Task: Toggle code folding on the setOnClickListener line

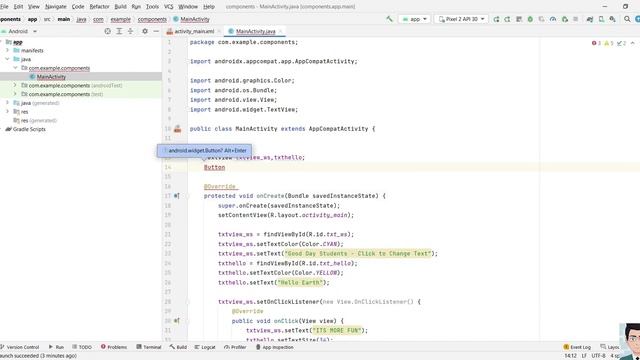Action: pos(188,302)
